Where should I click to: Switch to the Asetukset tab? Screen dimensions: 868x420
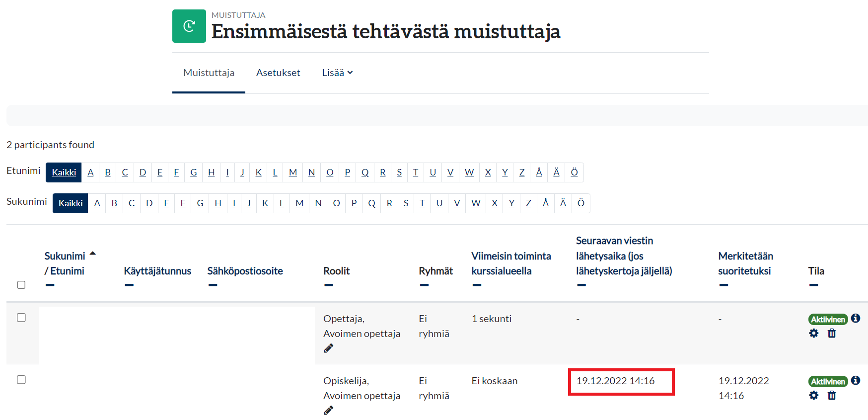tap(278, 73)
